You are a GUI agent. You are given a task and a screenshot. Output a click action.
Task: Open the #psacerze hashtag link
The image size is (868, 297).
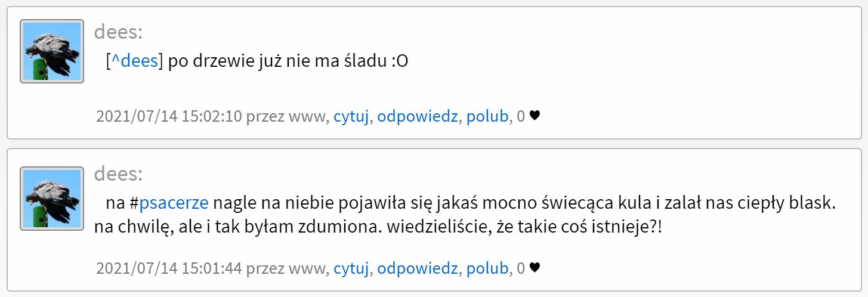[x=174, y=203]
